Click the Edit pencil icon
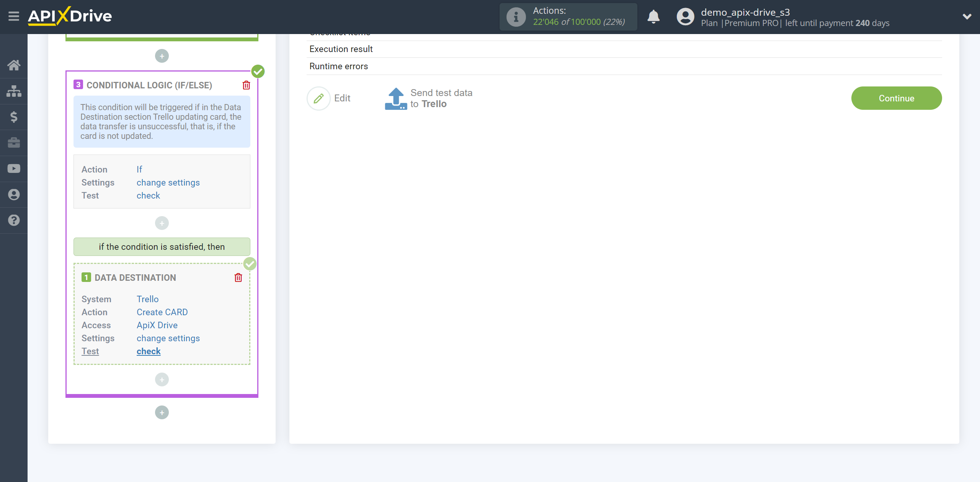Image resolution: width=980 pixels, height=482 pixels. click(x=318, y=98)
